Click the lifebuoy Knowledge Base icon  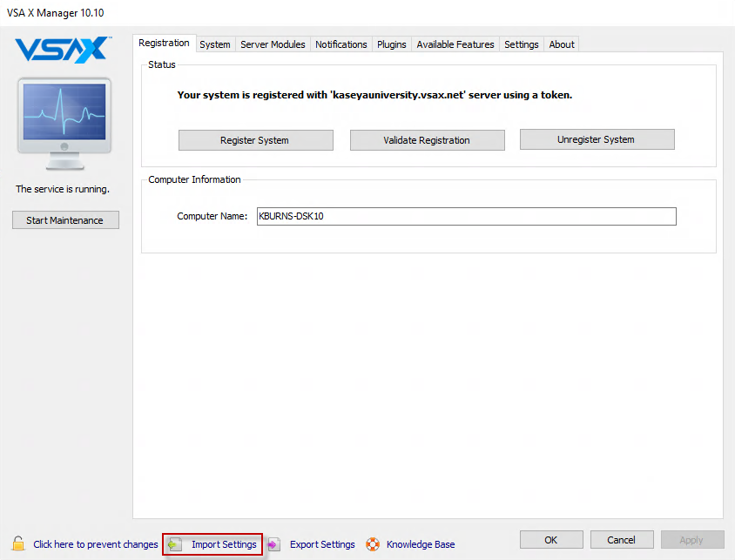click(373, 544)
